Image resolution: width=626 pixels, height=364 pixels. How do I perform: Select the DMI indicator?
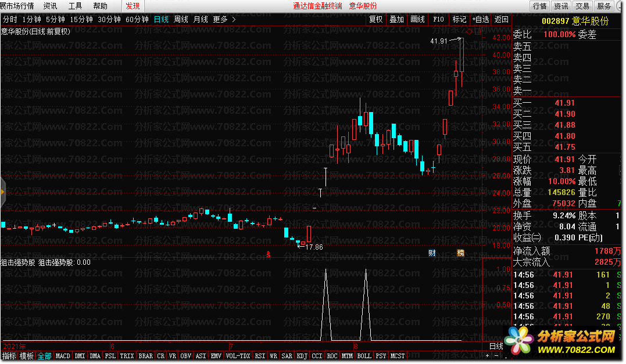80,356
